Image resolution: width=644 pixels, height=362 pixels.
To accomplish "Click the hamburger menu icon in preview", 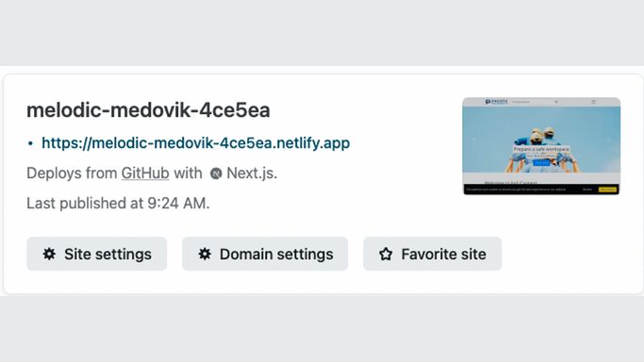I will coord(593,102).
